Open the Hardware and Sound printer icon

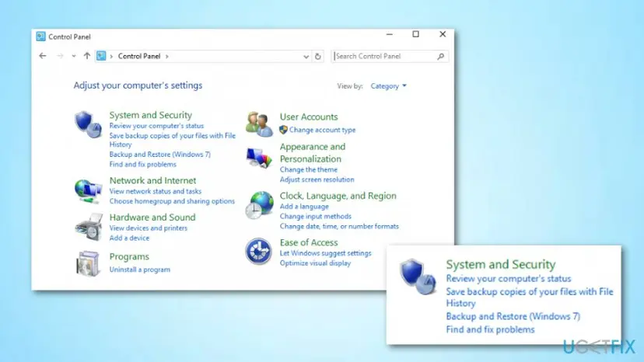point(89,227)
